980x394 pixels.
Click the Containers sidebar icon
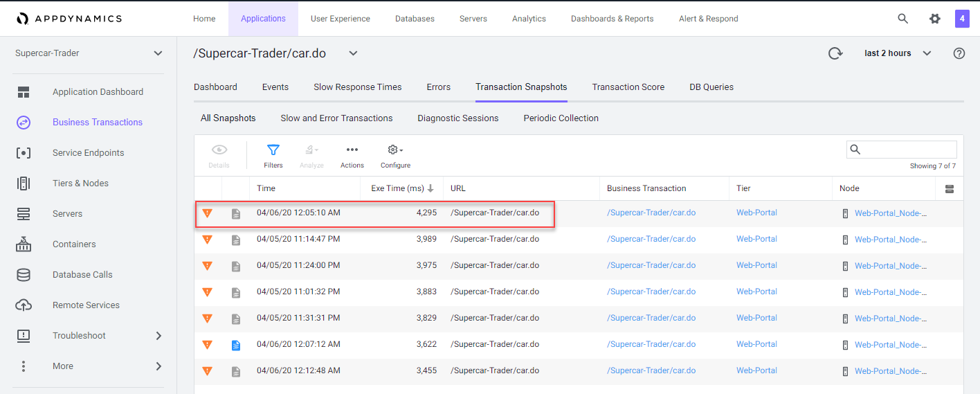[24, 244]
